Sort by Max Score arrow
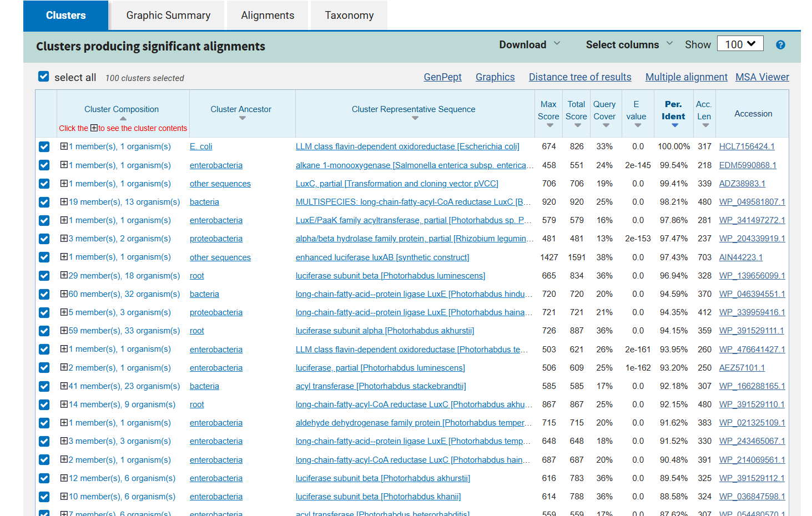The width and height of the screenshot is (812, 516). (x=549, y=125)
